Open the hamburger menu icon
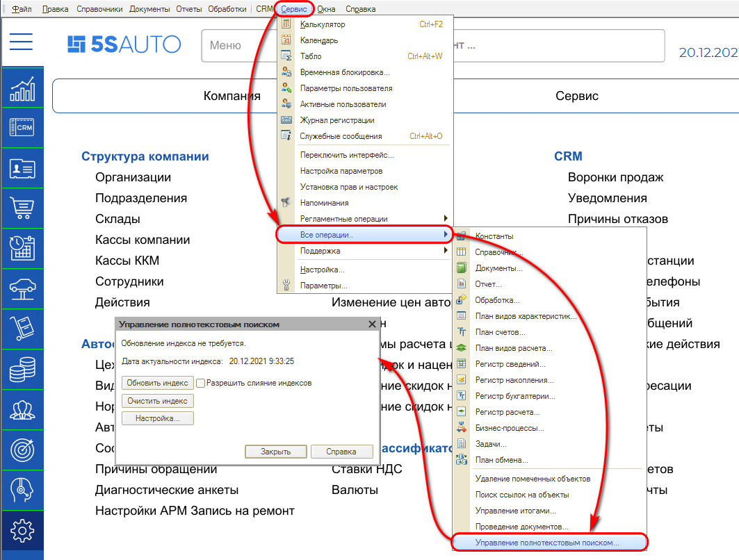 pyautogui.click(x=22, y=42)
